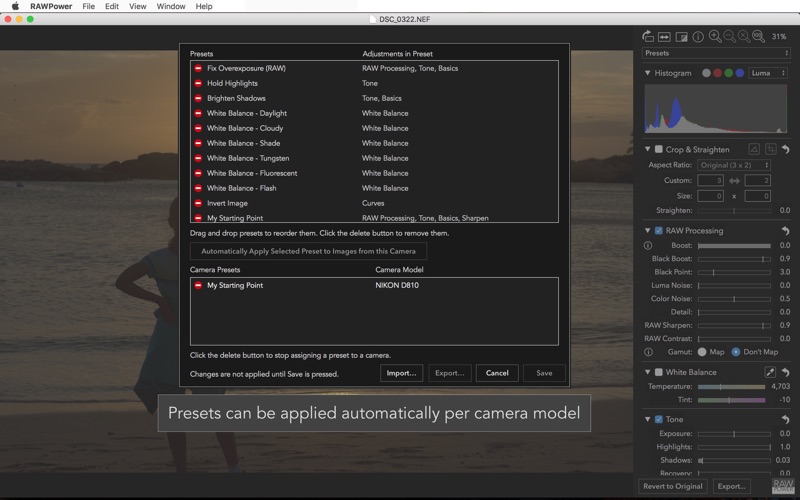Open the Presets dropdown in sidebar
Screen dimensions: 800x500
click(716, 53)
